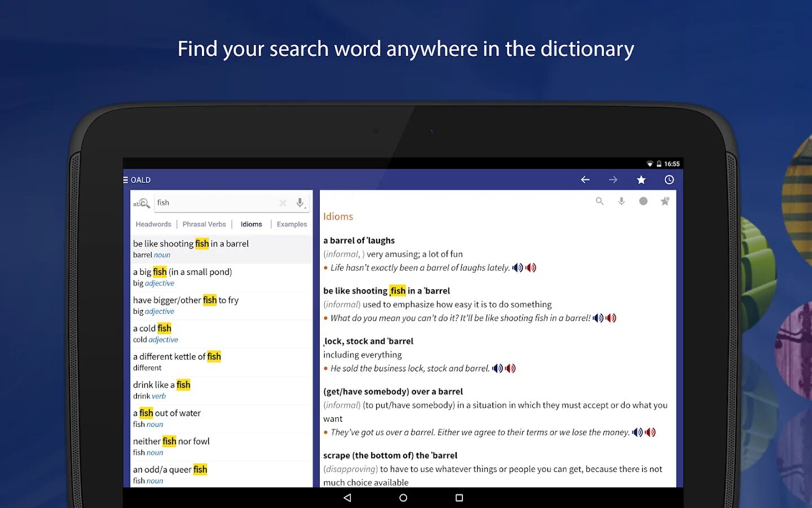The image size is (812, 508).
Task: Tap the full-text search mode icon
Action: click(x=142, y=203)
